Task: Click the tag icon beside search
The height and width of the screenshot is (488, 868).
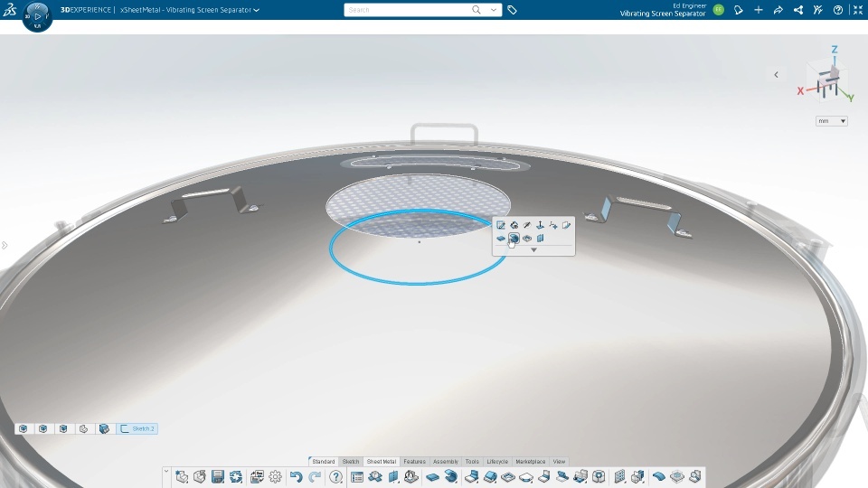Action: [512, 10]
